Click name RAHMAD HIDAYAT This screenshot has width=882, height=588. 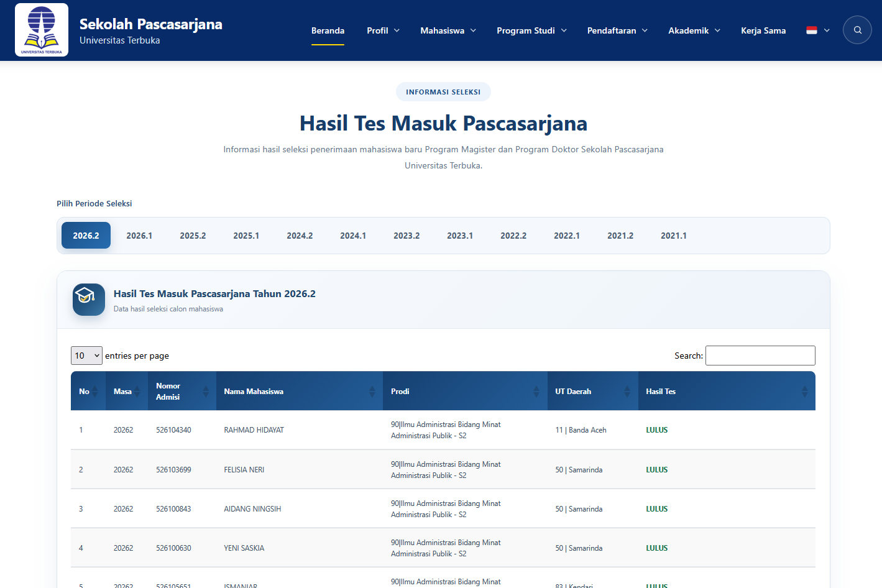tap(254, 430)
